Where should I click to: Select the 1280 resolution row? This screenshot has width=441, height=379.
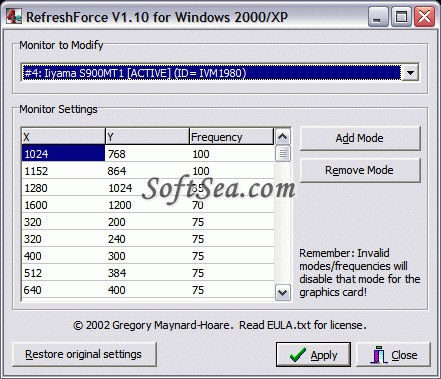click(x=148, y=188)
